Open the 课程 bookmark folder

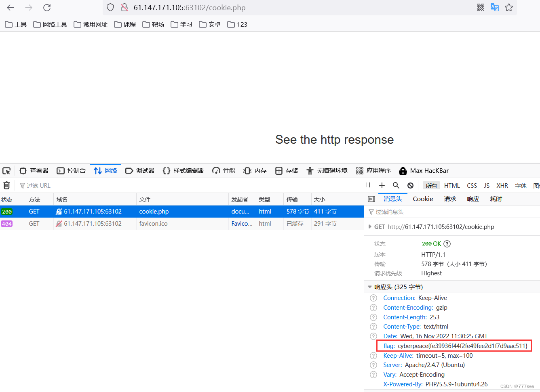click(125, 25)
